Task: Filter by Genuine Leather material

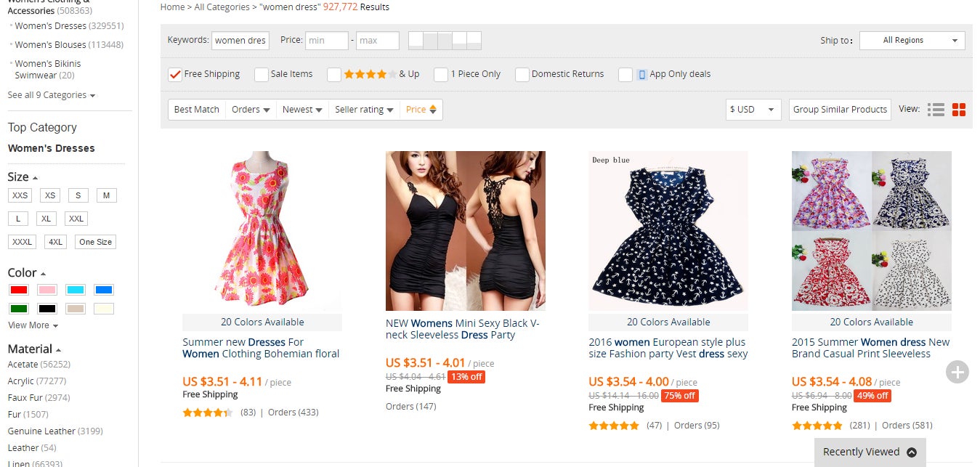Action: pos(41,431)
